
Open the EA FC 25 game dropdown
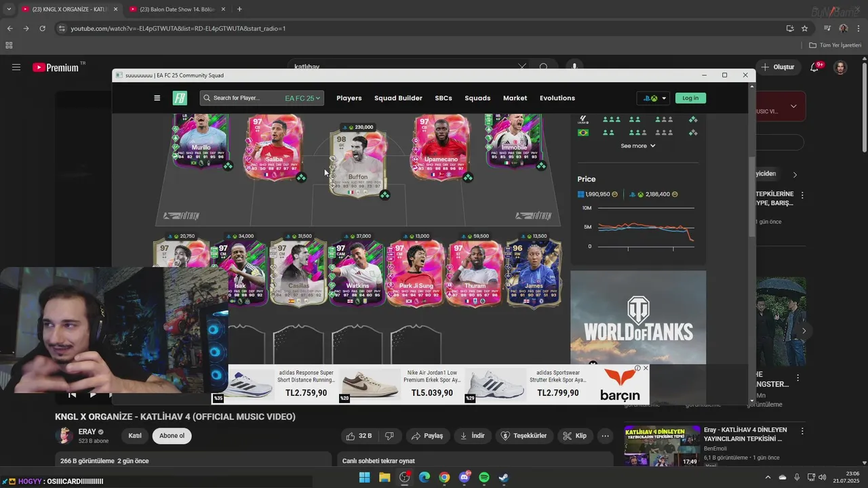pyautogui.click(x=302, y=98)
